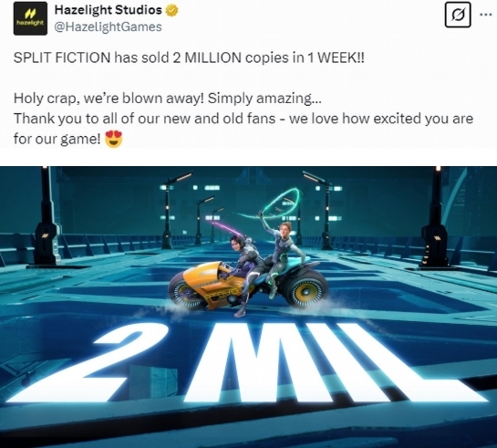Click the glowing 'MIL' letters in image
The image size is (497, 448).
coord(333,363)
